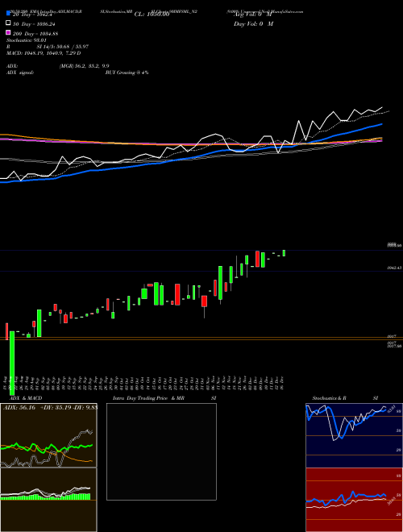Image resolution: width=403 pixels, height=532 pixels.
Task: Click the magenta 200 Day EMA legend swatch
Action: click(x=9, y=32)
